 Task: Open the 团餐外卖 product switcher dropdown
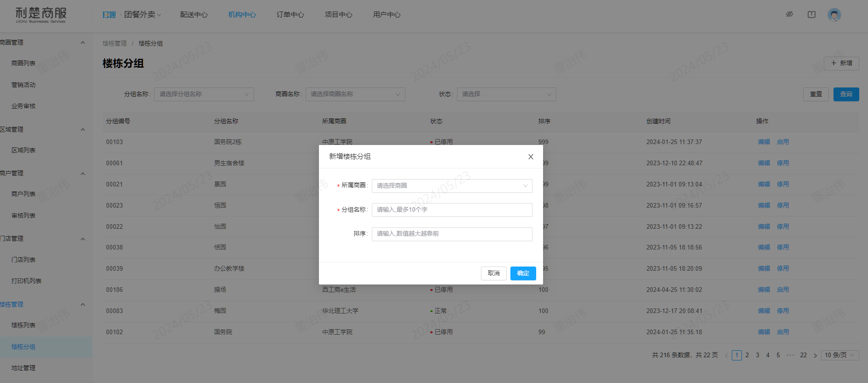142,15
